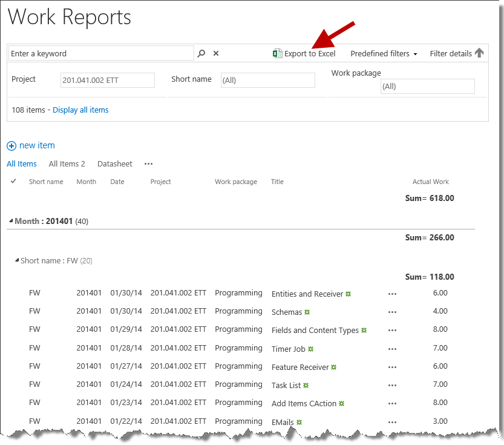
Task: Click the Filter details label
Action: pos(451,54)
